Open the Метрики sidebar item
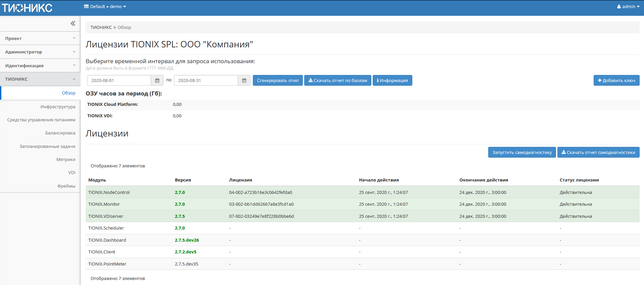This screenshot has height=285, width=644. coord(66,160)
